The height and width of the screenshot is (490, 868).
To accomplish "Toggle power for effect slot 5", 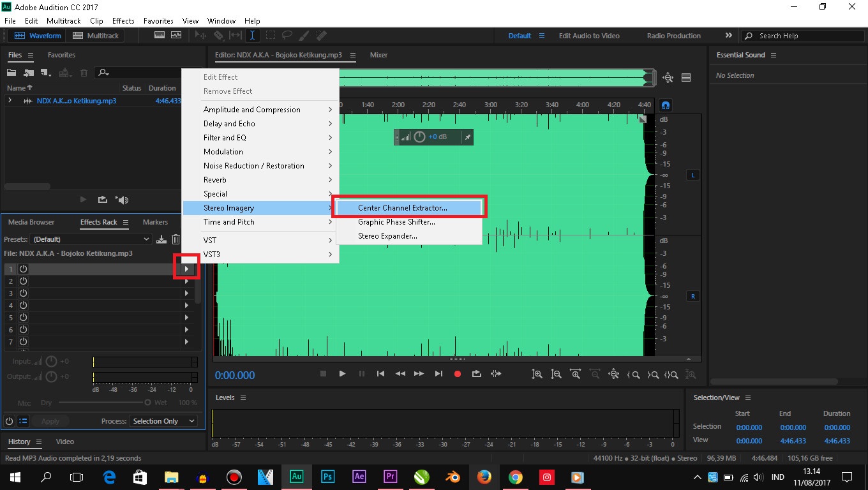I will [23, 317].
